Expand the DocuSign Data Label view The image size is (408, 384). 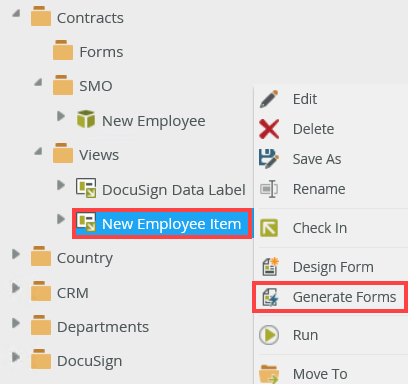[x=60, y=185]
